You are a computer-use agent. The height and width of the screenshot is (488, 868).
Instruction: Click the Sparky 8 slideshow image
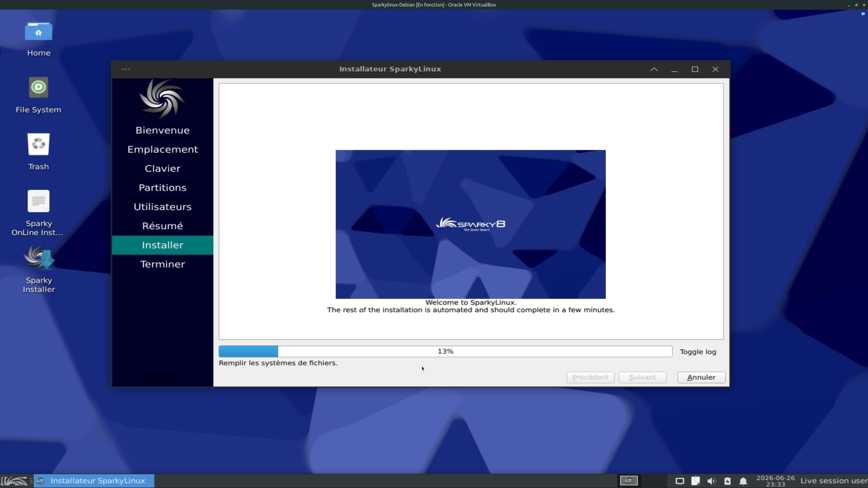[x=470, y=224]
